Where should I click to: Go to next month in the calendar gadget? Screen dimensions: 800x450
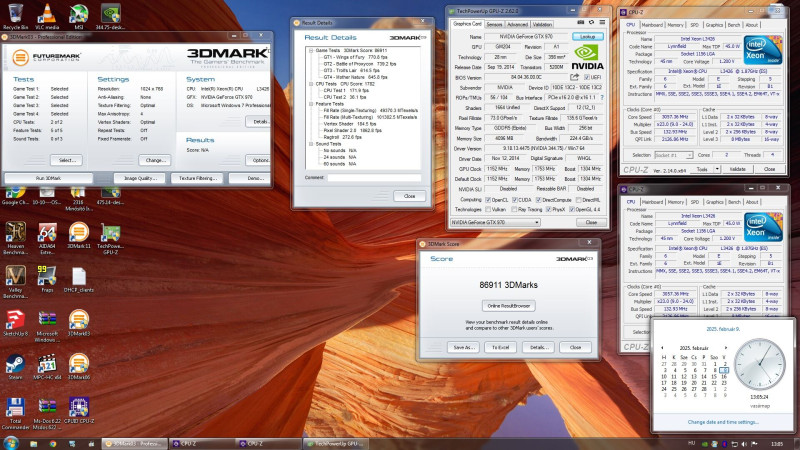click(726, 348)
